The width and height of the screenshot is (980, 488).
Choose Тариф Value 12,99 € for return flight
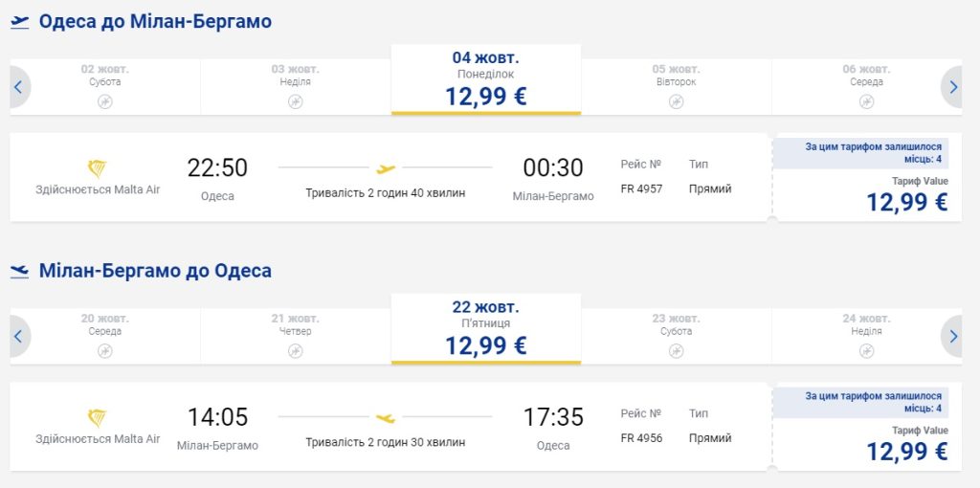coord(867,442)
